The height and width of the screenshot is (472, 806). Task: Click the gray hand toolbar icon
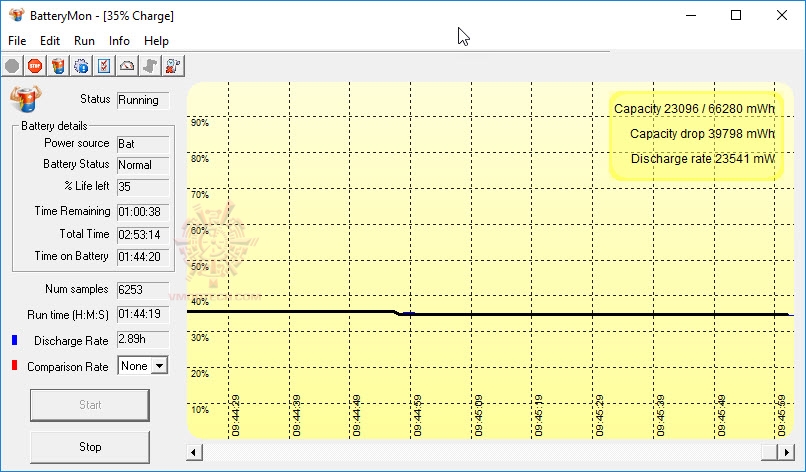150,66
